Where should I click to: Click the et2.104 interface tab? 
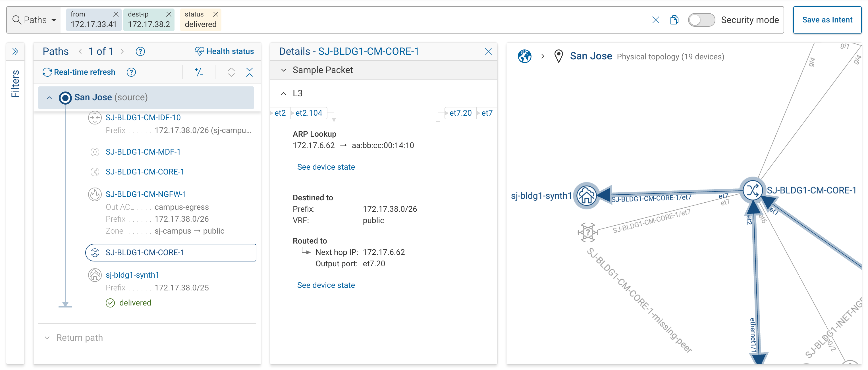(x=308, y=113)
